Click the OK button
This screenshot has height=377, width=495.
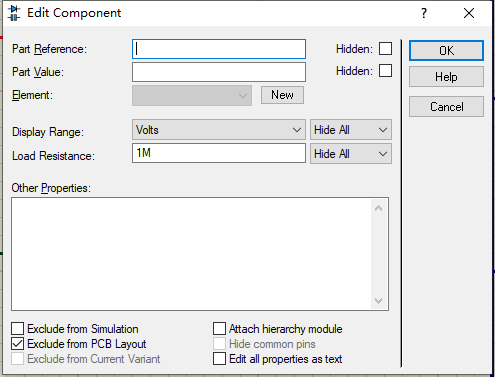click(446, 51)
